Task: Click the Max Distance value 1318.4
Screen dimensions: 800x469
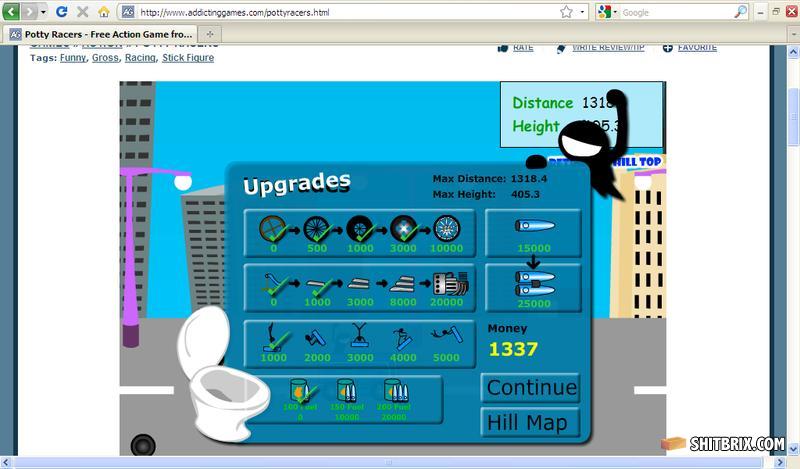Action: point(529,179)
